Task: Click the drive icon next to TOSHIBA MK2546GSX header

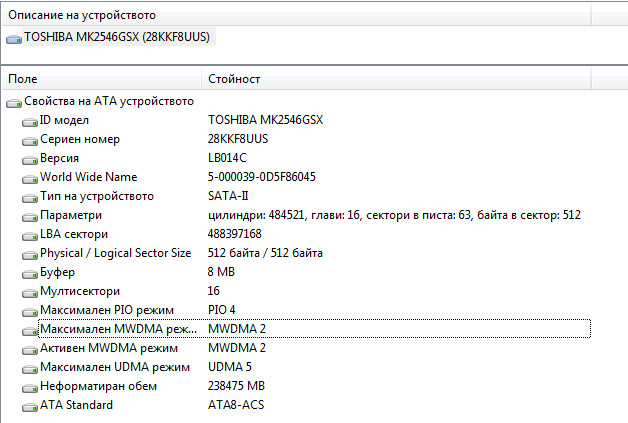Action: click(x=14, y=38)
